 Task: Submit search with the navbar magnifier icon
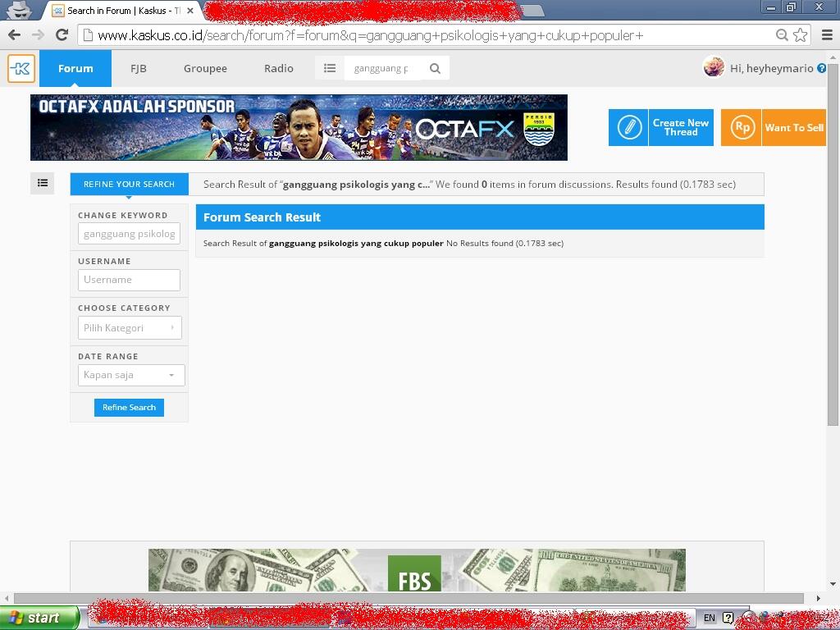point(435,69)
